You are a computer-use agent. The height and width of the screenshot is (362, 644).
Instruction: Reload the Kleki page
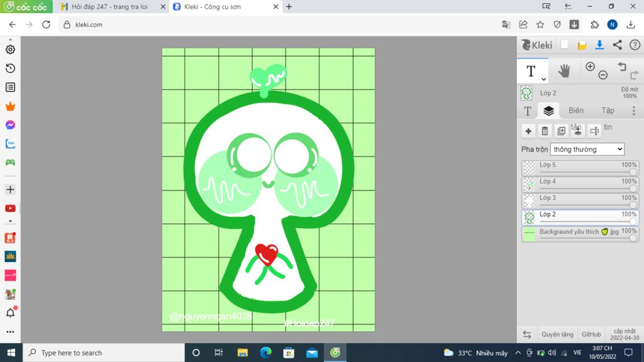pos(46,25)
